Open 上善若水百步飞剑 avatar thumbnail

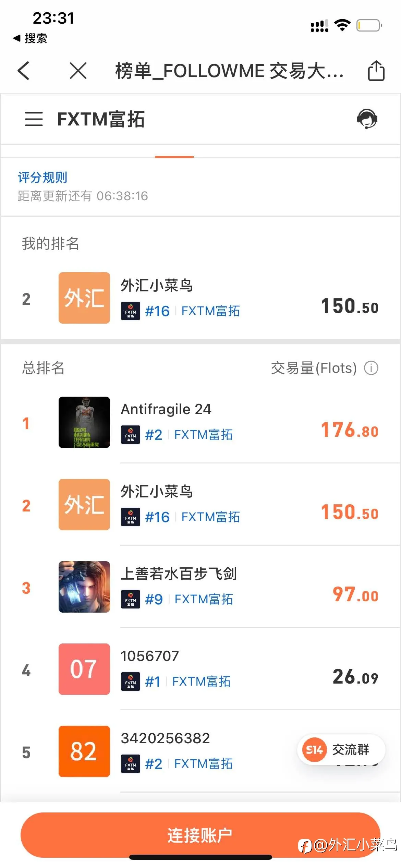[84, 587]
